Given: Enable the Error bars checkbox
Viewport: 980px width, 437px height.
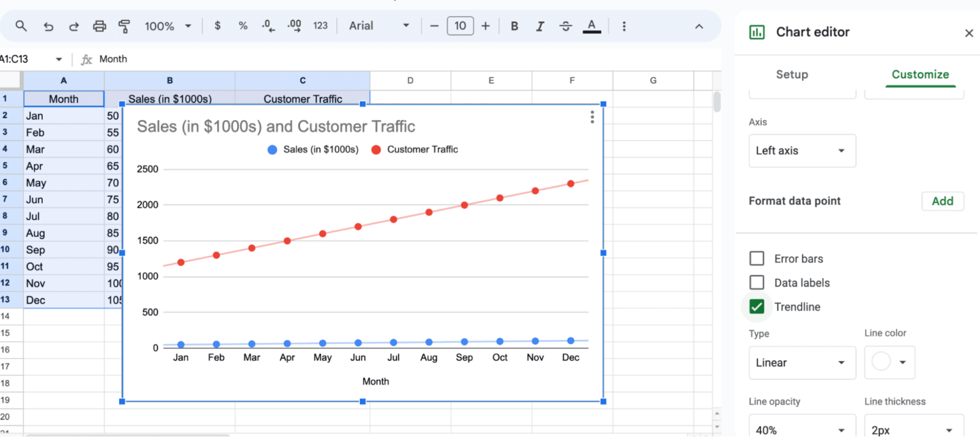Looking at the screenshot, I should (x=757, y=258).
